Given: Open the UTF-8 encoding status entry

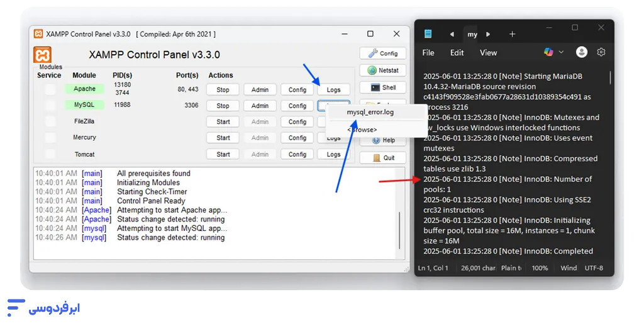Looking at the screenshot, I should (x=594, y=268).
